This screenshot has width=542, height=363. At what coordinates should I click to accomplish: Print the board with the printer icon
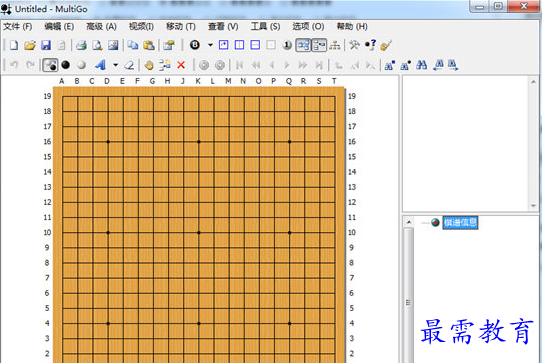[x=82, y=45]
